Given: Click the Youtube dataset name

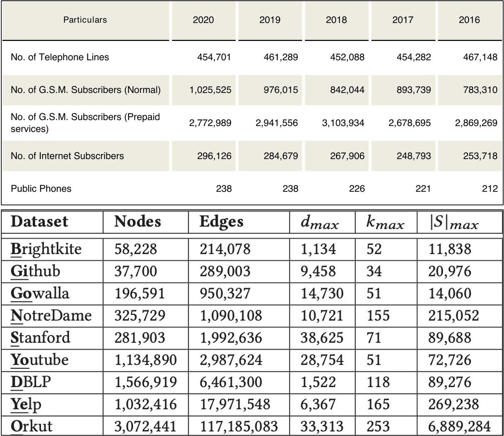Looking at the screenshot, I should coord(39,360).
